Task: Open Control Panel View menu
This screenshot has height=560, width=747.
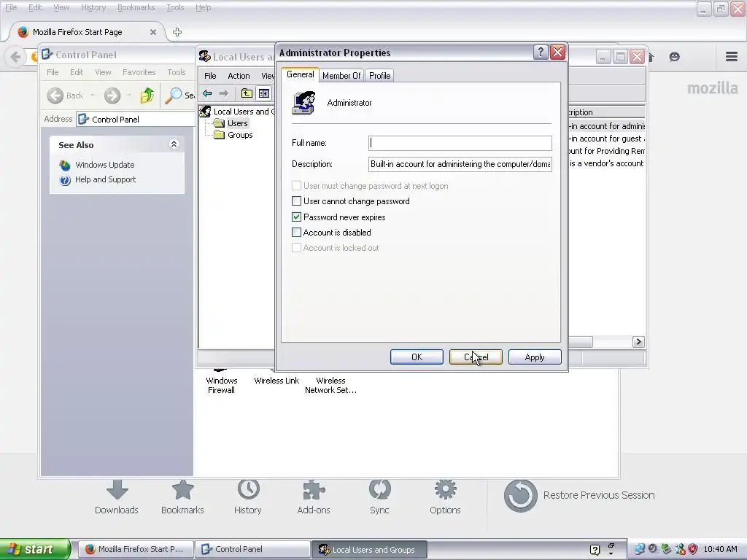Action: tap(103, 72)
